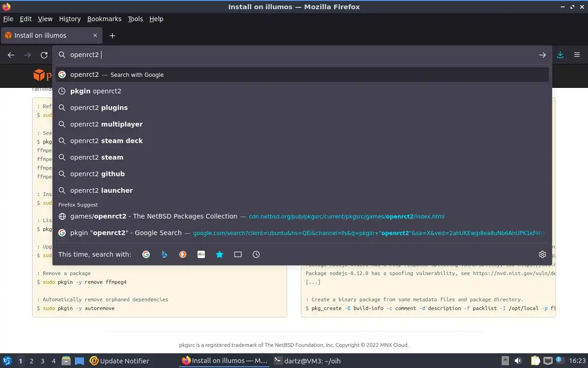Viewport: 588px width, 368px height.
Task: Reload the current page
Action: click(44, 55)
